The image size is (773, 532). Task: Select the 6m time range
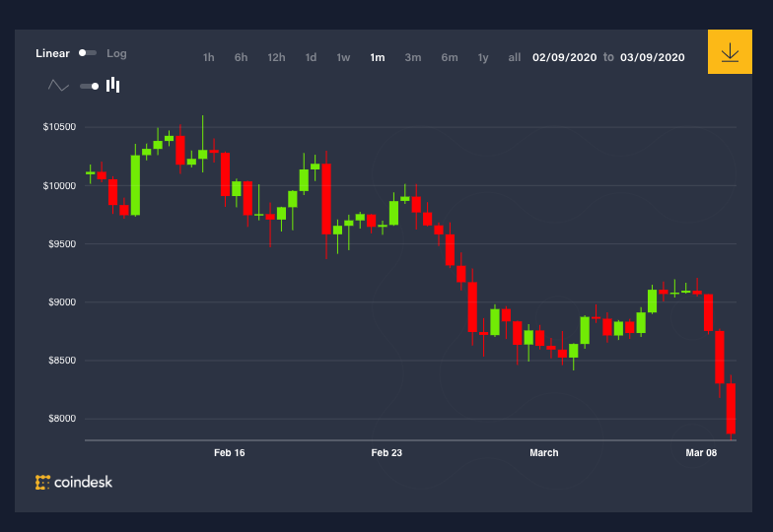click(x=450, y=57)
